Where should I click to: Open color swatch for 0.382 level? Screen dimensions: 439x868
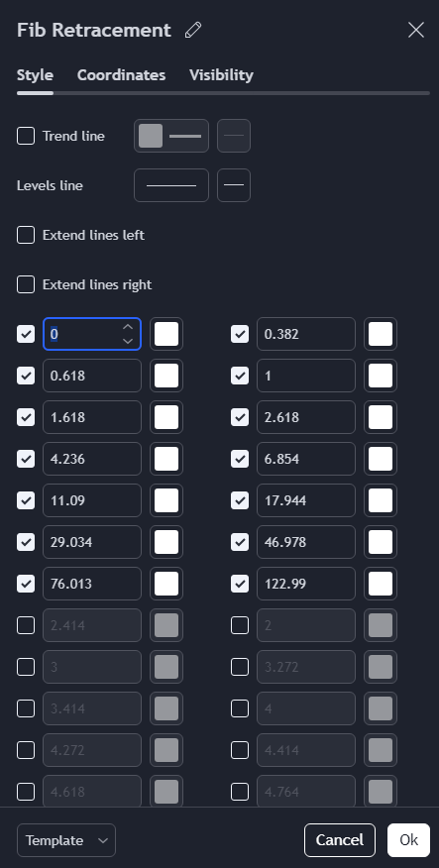pyautogui.click(x=381, y=334)
